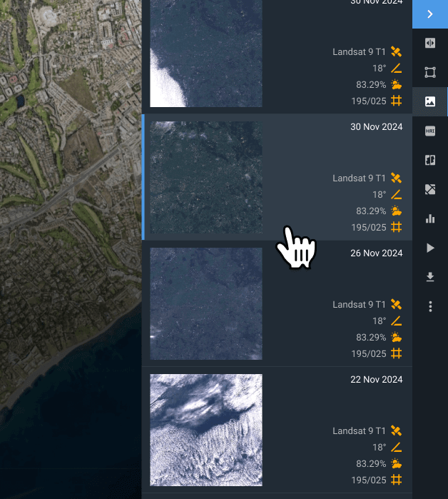Open the split view comparison tool
The image size is (448, 499).
(x=430, y=160)
